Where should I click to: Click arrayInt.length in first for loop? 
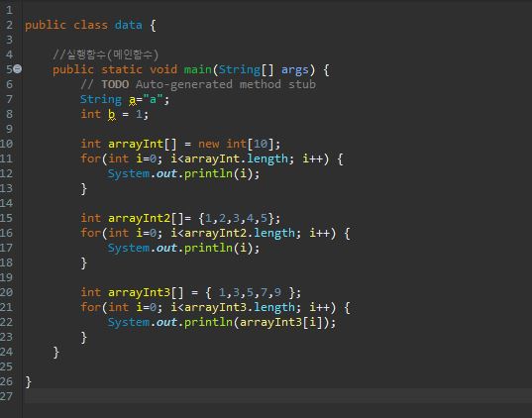236,158
